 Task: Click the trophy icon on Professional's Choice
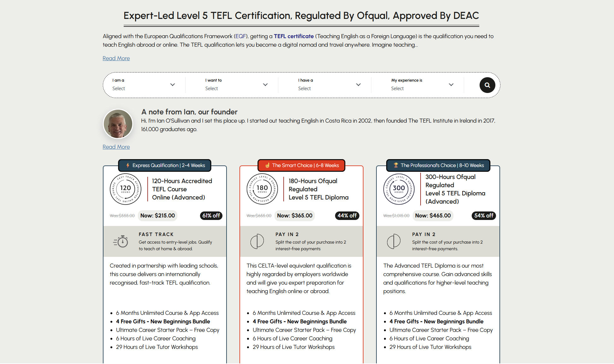click(396, 165)
